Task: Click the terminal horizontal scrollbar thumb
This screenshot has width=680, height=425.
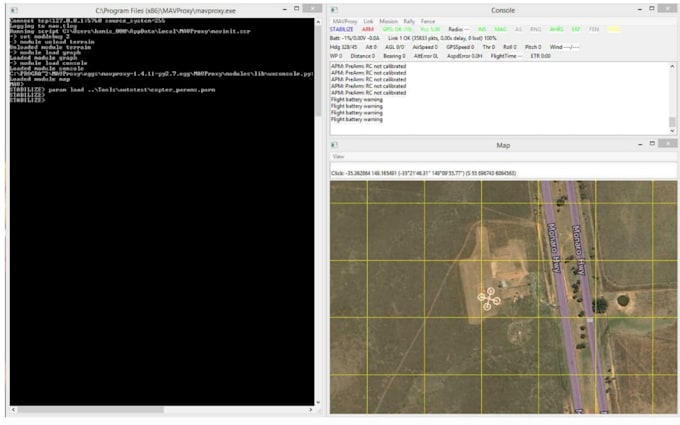Action: (x=90, y=409)
